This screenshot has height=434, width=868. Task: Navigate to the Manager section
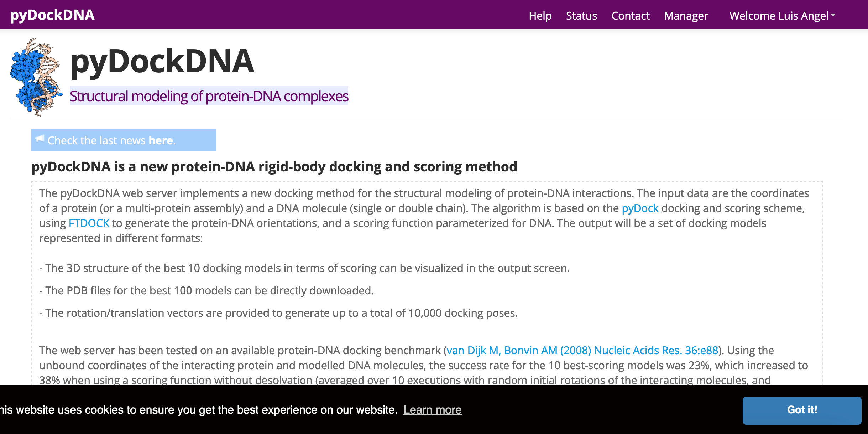[x=686, y=16]
